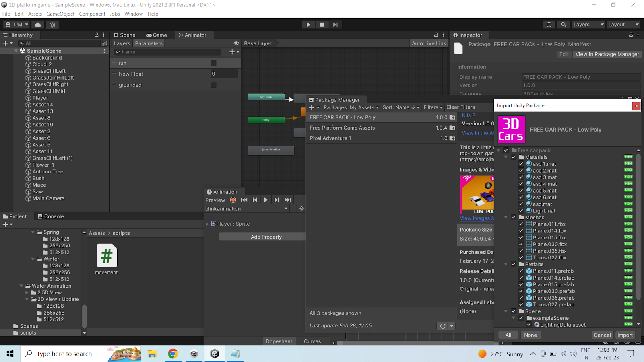This screenshot has width=644, height=362.
Task: Open the Packages: My Assets dropdown
Action: 351,107
